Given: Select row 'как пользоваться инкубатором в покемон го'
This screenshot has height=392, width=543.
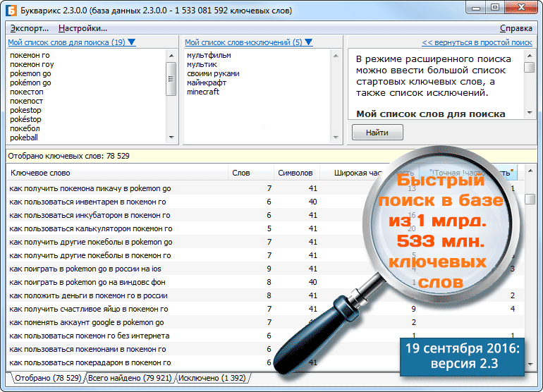Looking at the screenshot, I should pyautogui.click(x=265, y=216).
